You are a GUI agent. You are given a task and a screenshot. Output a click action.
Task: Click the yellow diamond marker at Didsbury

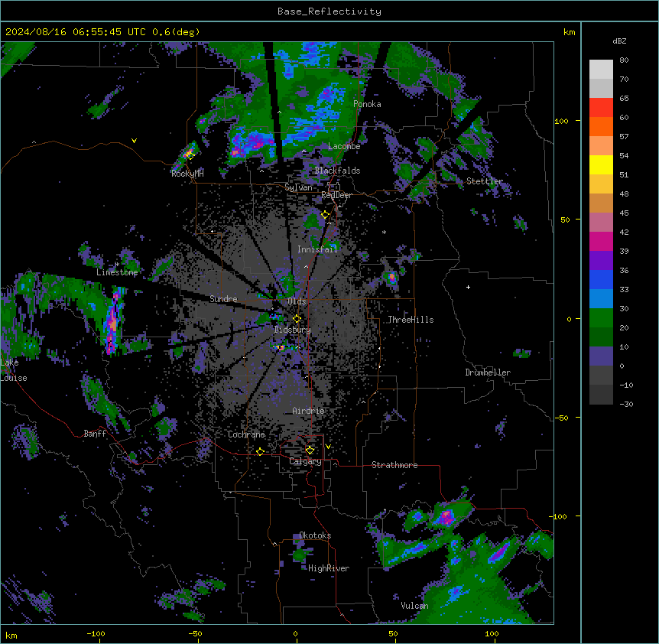click(297, 319)
